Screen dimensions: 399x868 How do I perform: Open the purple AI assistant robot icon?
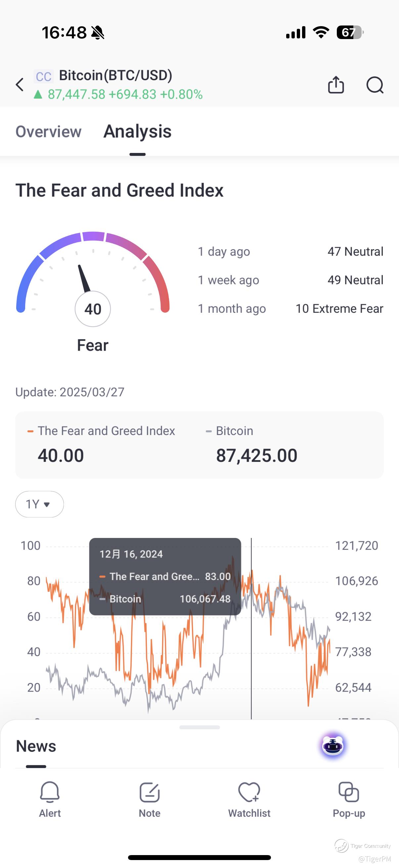click(x=333, y=746)
